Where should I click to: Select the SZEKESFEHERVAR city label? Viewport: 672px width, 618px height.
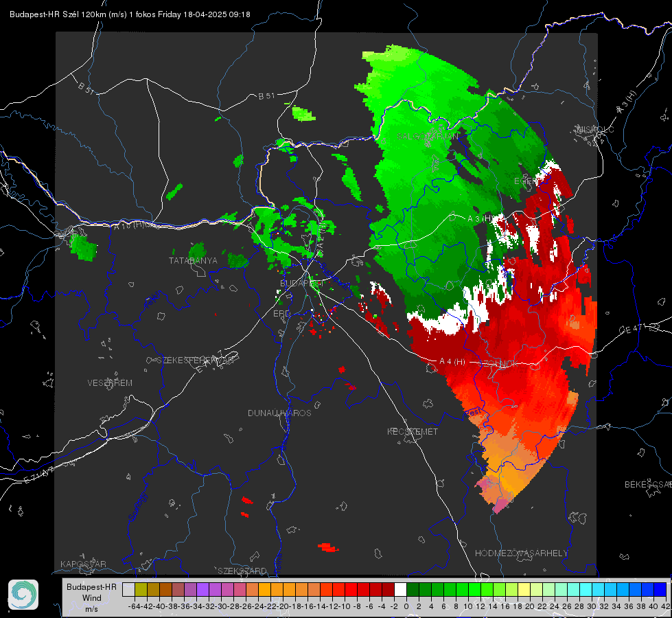coord(196,360)
